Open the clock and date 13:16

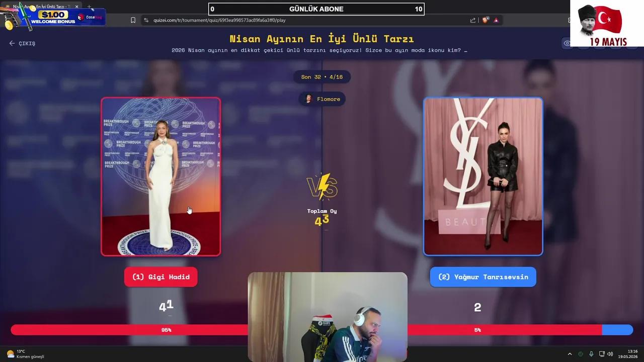[628, 354]
